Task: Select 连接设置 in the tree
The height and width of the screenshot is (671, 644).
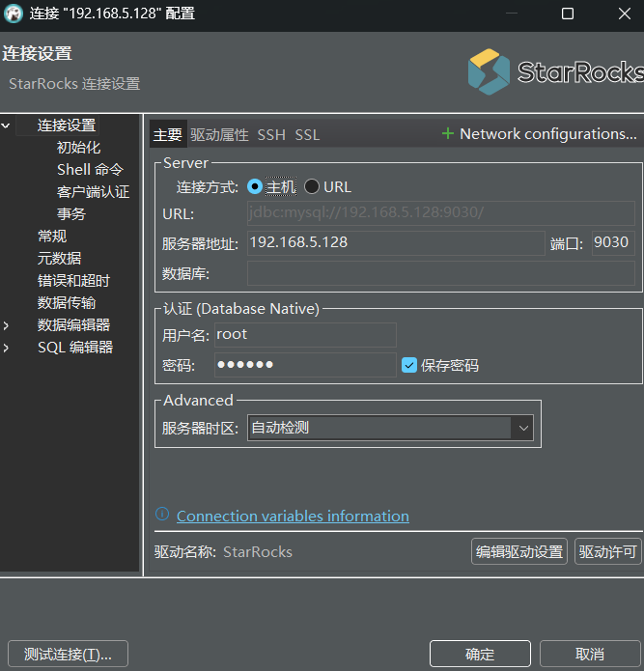Action: (67, 126)
